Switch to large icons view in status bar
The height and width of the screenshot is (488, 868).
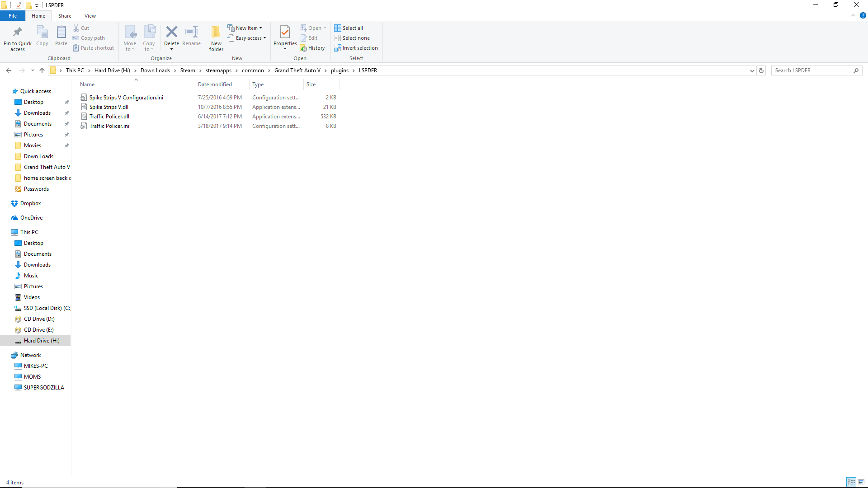(x=861, y=482)
